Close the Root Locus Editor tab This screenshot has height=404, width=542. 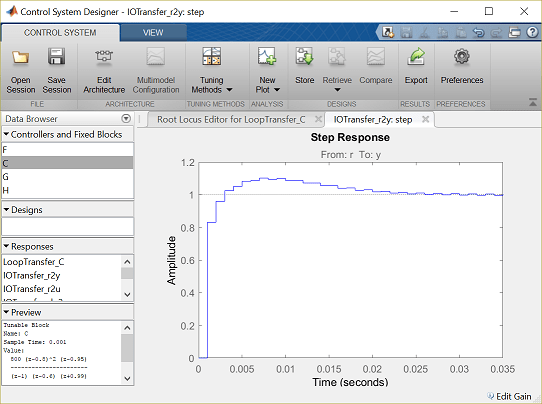coord(318,119)
